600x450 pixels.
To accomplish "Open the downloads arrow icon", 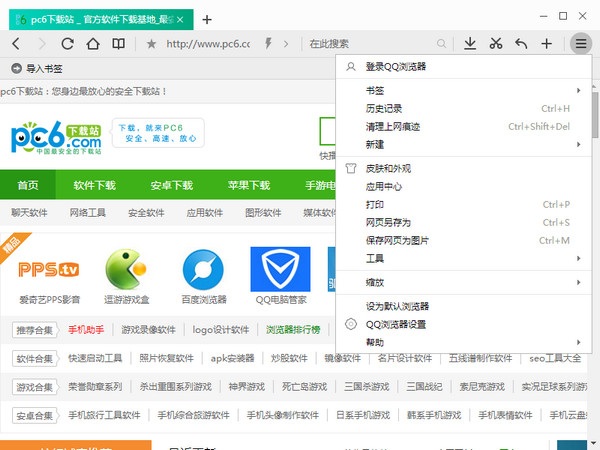I will click(470, 44).
